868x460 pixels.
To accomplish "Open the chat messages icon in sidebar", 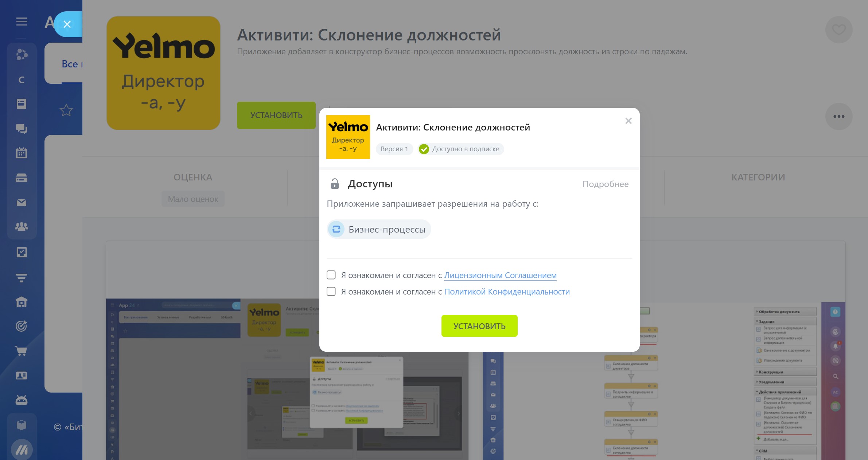I will pyautogui.click(x=22, y=128).
